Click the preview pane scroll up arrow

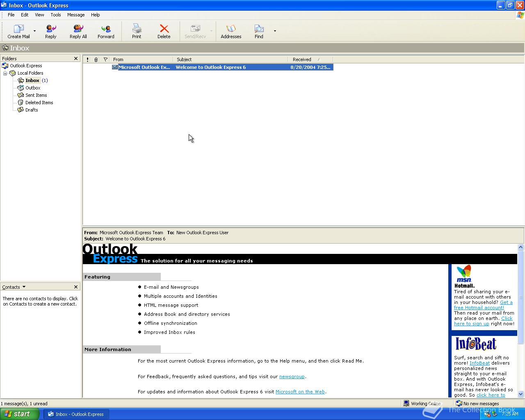[x=521, y=247]
